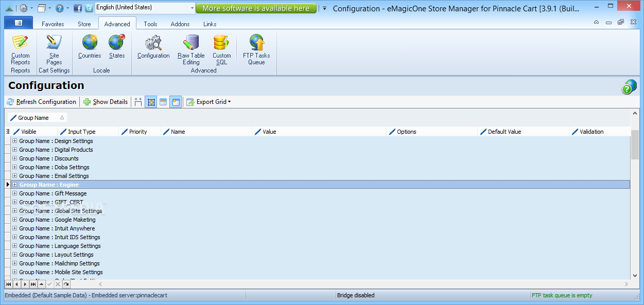Click the refresh data arrow in navigator
Image resolution: width=644 pixels, height=305 pixels.
pos(66,284)
